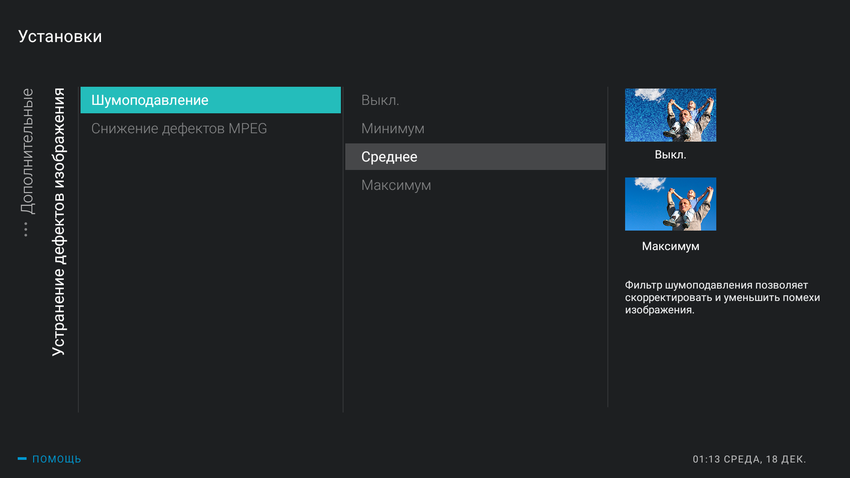
Task: Click the vertical divider left of preview images
Action: point(608,250)
